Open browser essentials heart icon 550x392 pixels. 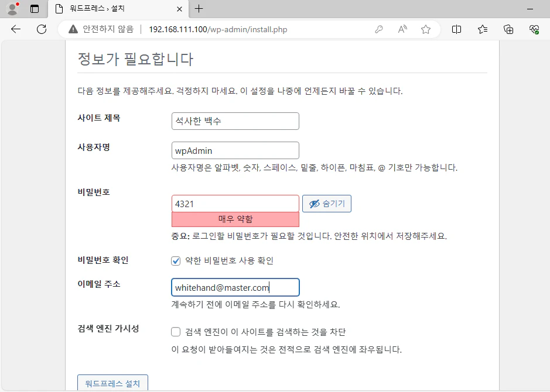534,29
